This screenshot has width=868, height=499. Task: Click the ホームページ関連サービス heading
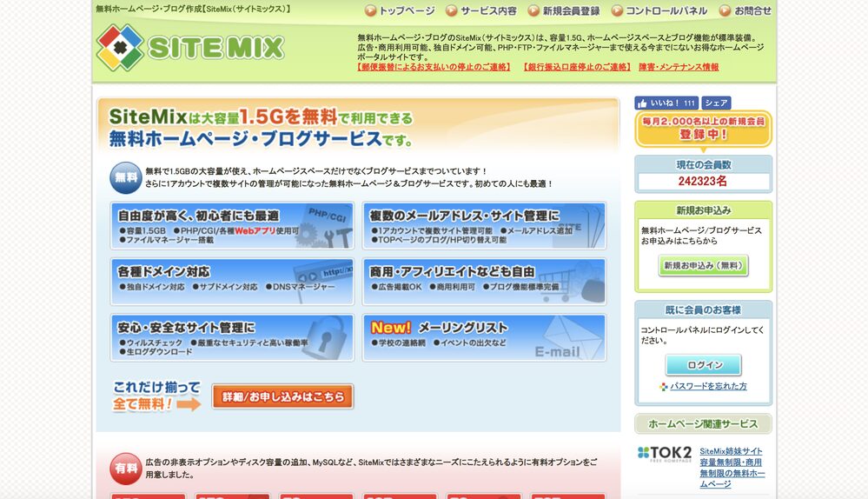coord(703,423)
